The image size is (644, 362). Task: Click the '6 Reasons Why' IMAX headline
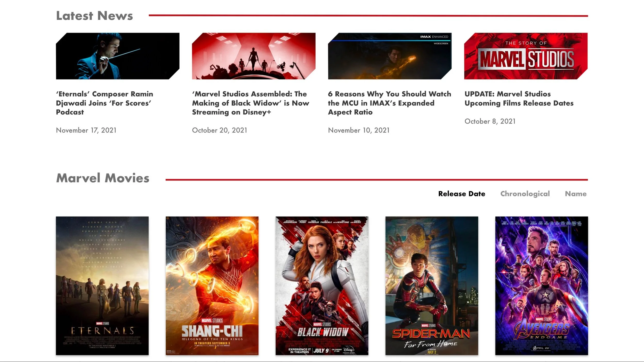(389, 103)
